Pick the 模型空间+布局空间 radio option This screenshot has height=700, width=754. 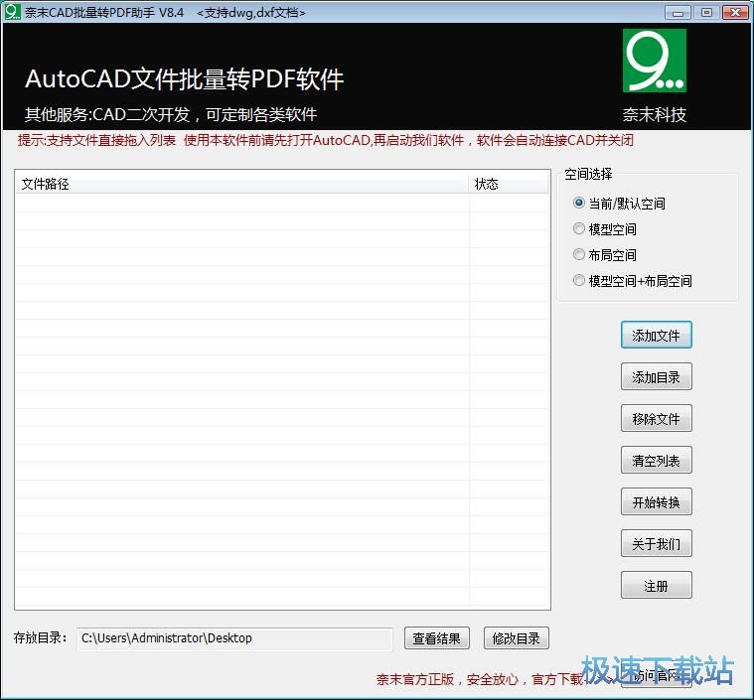579,281
